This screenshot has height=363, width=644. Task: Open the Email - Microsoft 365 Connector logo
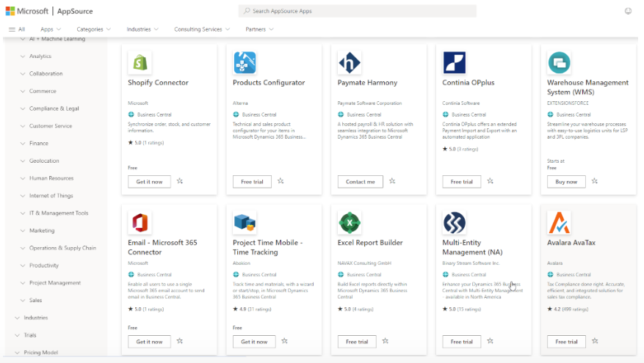point(140,222)
